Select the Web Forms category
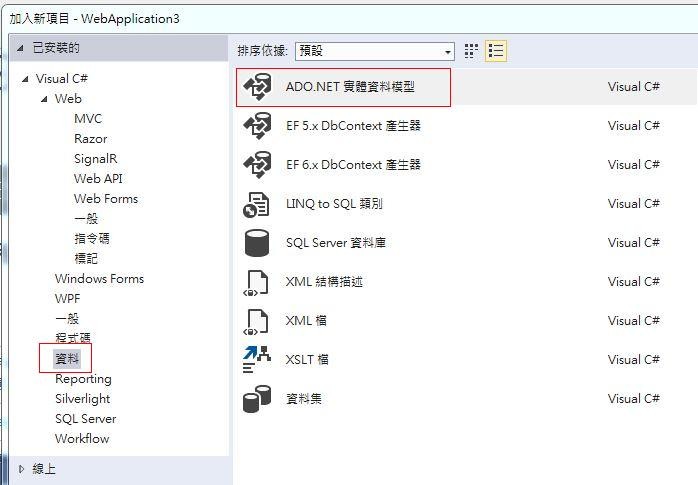Viewport: 698px width, 485px height. click(106, 199)
